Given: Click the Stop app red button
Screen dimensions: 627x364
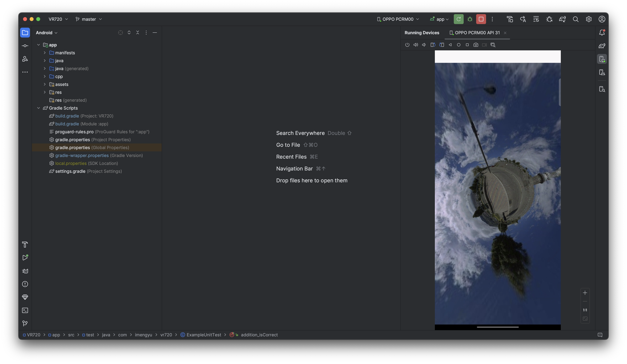Looking at the screenshot, I should 481,19.
